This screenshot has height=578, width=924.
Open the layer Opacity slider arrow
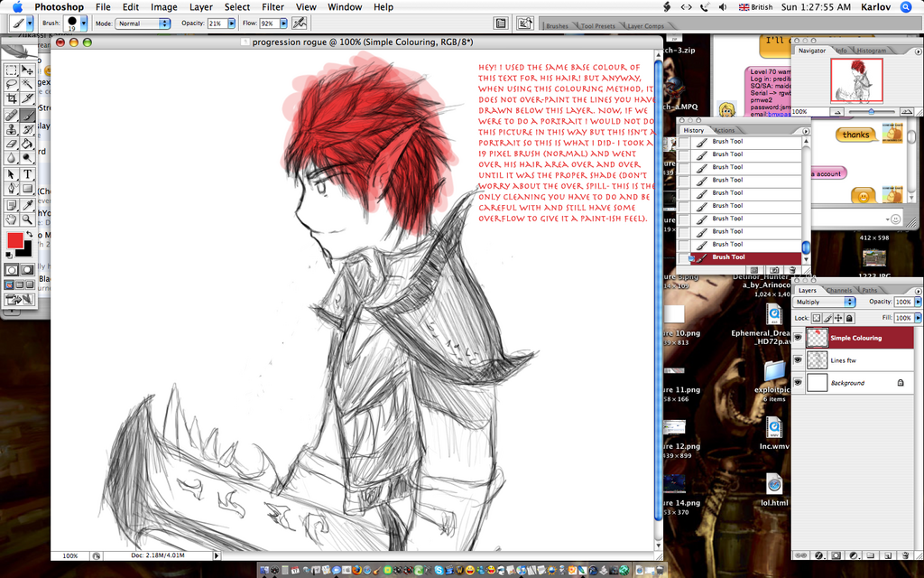(918, 302)
